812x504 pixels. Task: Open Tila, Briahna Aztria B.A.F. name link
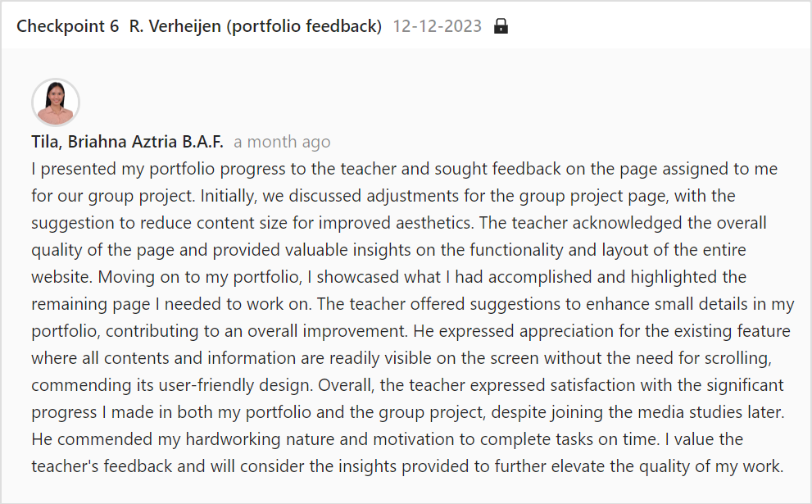point(127,142)
